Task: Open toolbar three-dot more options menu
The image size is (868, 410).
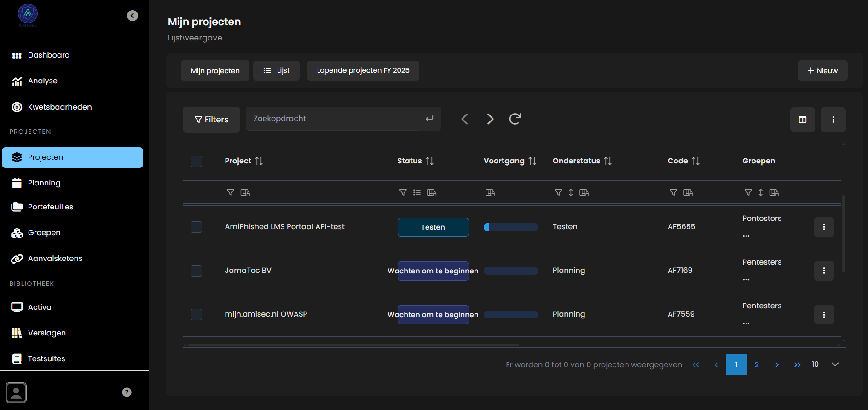Action: tap(833, 120)
